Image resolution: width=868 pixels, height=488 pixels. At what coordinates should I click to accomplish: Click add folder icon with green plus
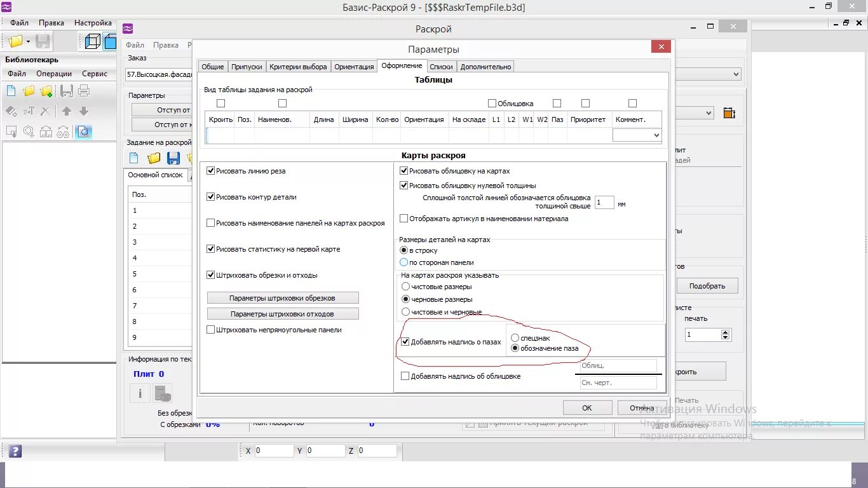pos(46,91)
